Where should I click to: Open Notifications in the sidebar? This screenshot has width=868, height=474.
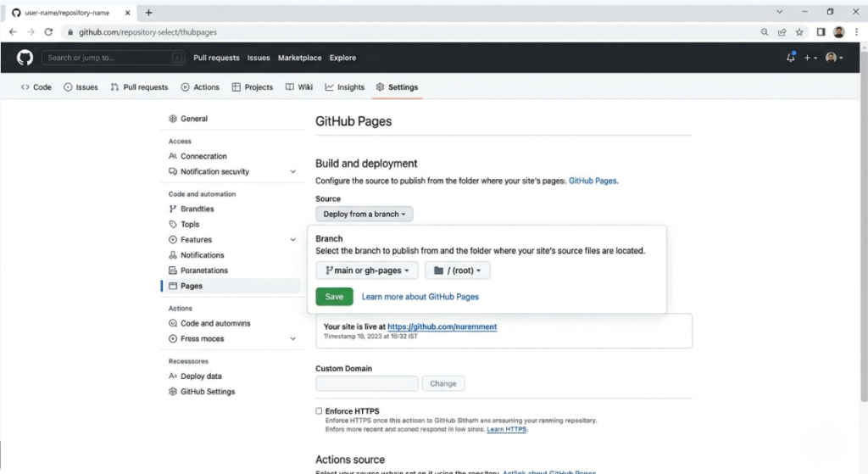point(197,255)
